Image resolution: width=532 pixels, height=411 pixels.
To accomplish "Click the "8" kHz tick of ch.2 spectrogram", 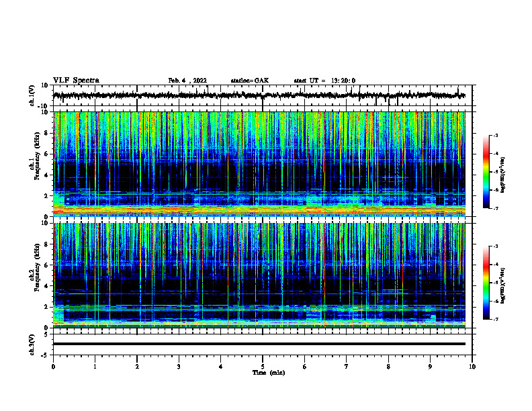I will 46,244.
